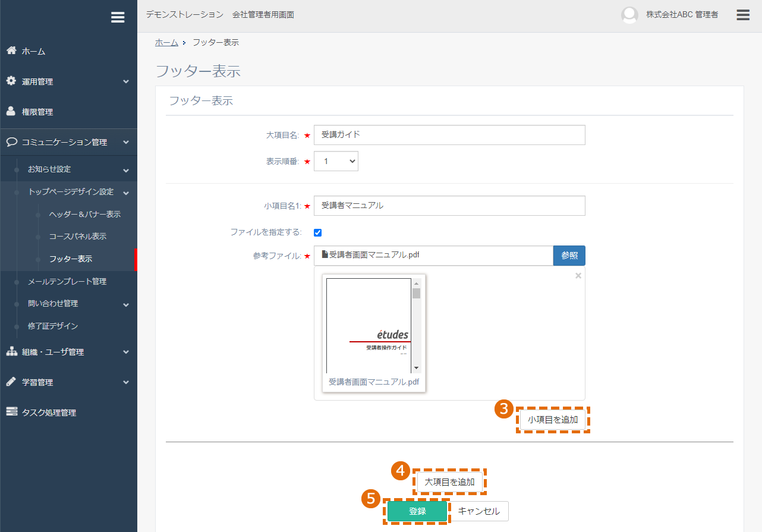
Task: Select フッター表示 in the sidebar
Action: click(71, 259)
